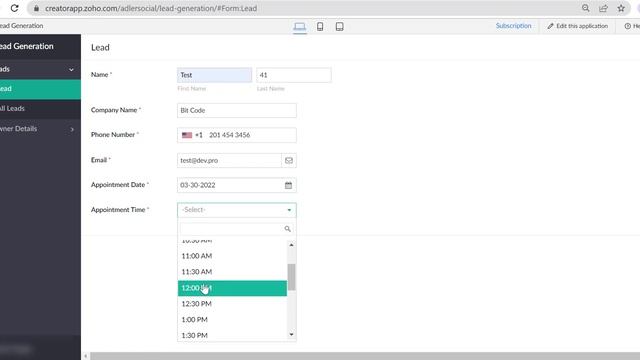Click horizontal scrollbar left arrow
The width and height of the screenshot is (640, 360).
[85, 356]
